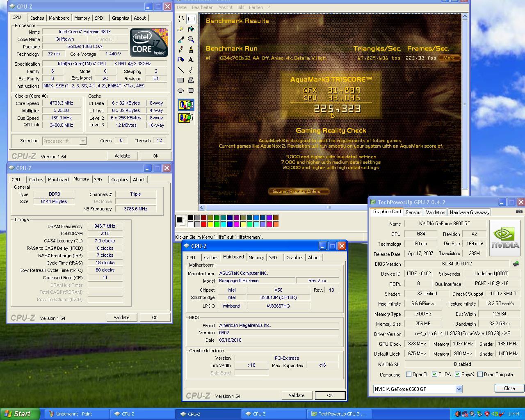Open the About tab in top CPU-Z window
This screenshot has height=420, width=525.
click(140, 18)
